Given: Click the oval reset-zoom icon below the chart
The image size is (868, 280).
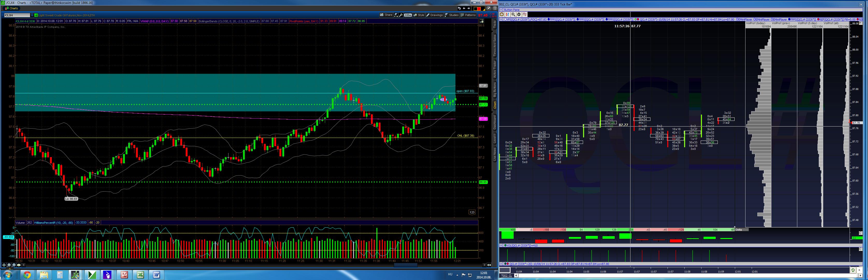Looking at the screenshot, I should [x=19, y=265].
